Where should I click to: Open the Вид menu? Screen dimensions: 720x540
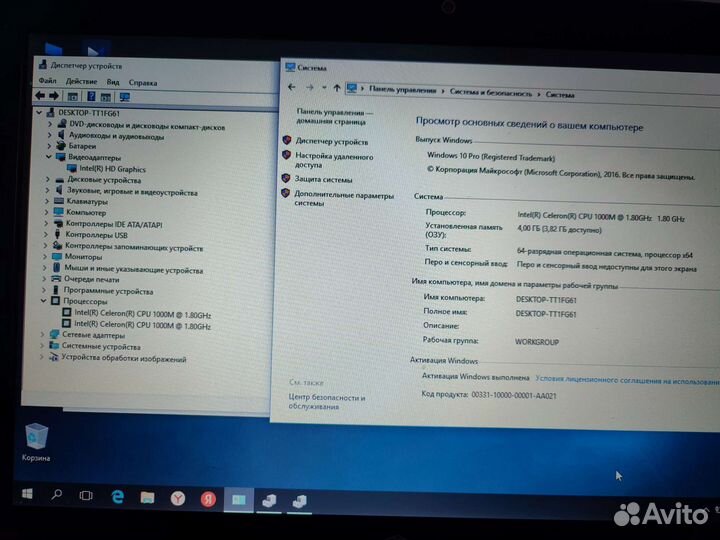click(113, 82)
